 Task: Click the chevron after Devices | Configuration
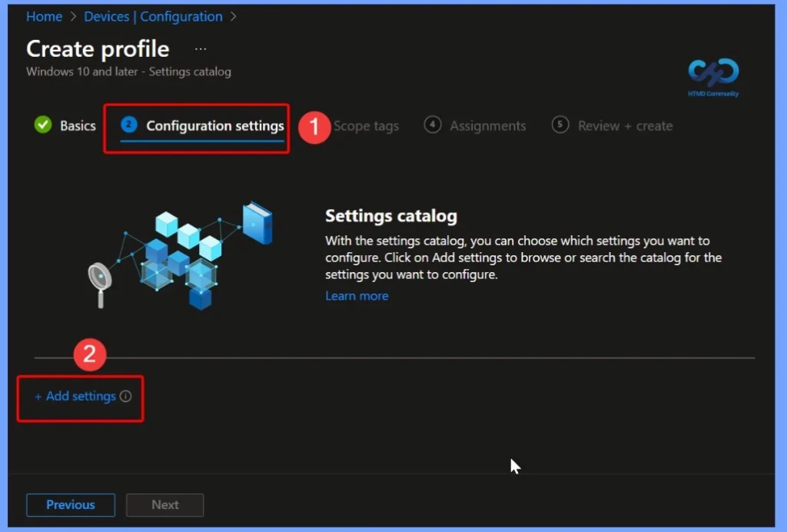(233, 16)
